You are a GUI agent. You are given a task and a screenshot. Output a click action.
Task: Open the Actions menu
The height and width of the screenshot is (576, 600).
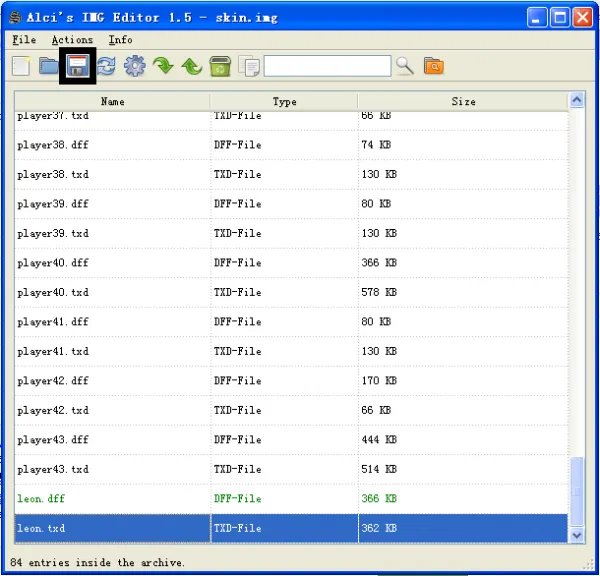point(72,40)
